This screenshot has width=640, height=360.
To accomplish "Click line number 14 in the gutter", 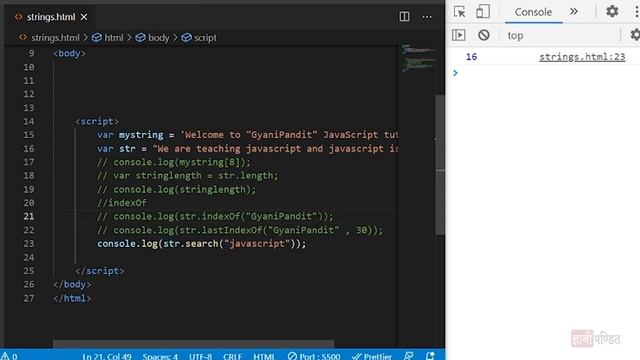I will click(x=29, y=121).
